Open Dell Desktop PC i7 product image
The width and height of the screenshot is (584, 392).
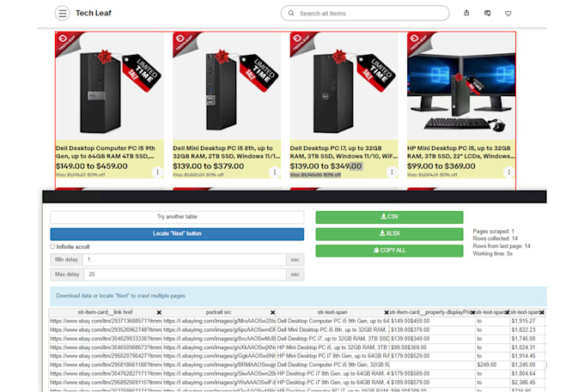pos(344,86)
